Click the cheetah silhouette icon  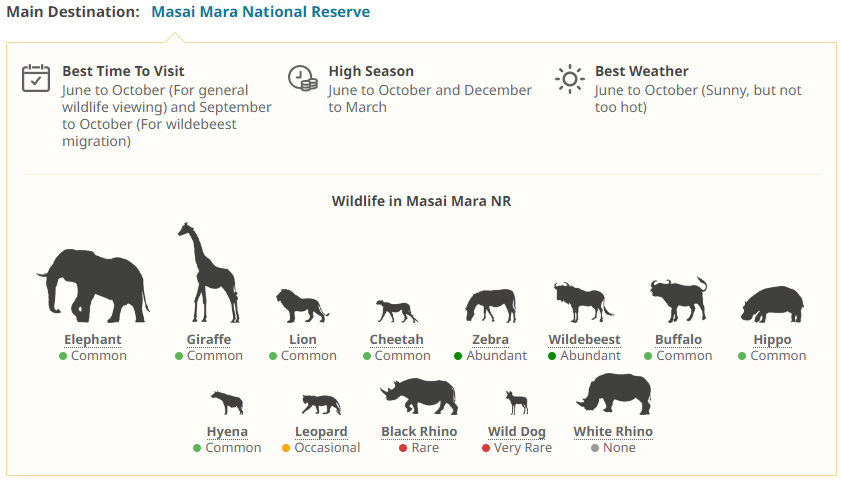coord(396,310)
